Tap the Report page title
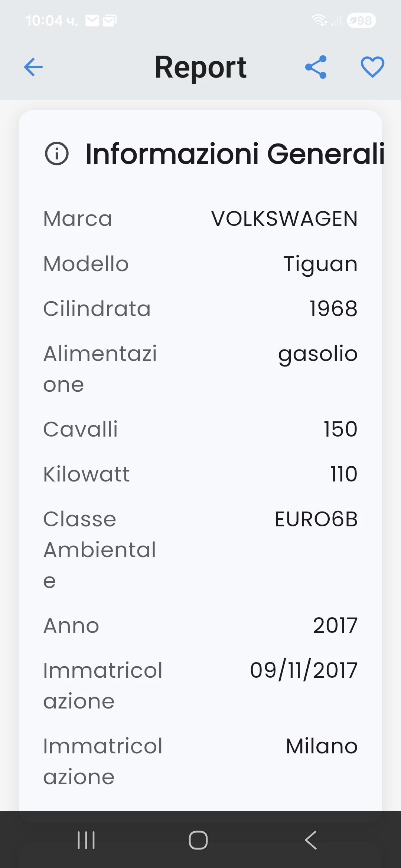 (200, 67)
